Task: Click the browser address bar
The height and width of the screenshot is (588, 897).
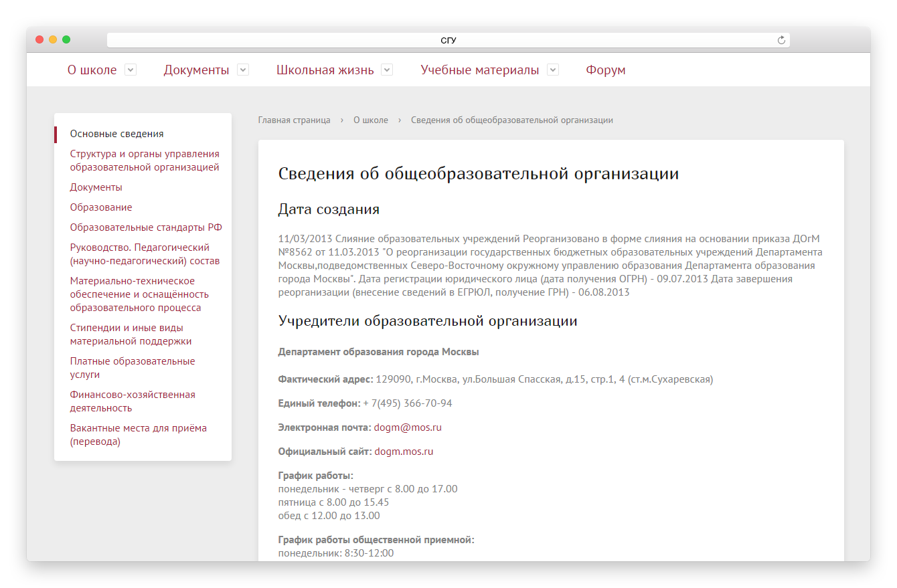Action: pyautogui.click(x=447, y=40)
